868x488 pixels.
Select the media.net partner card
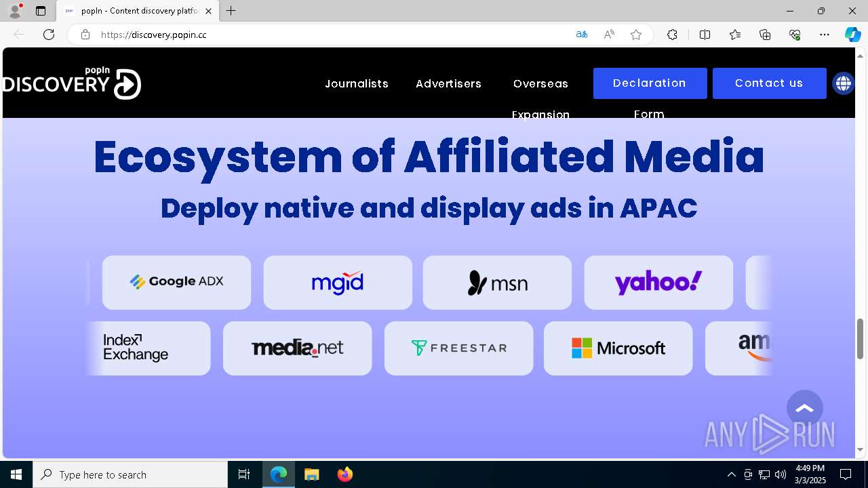297,348
